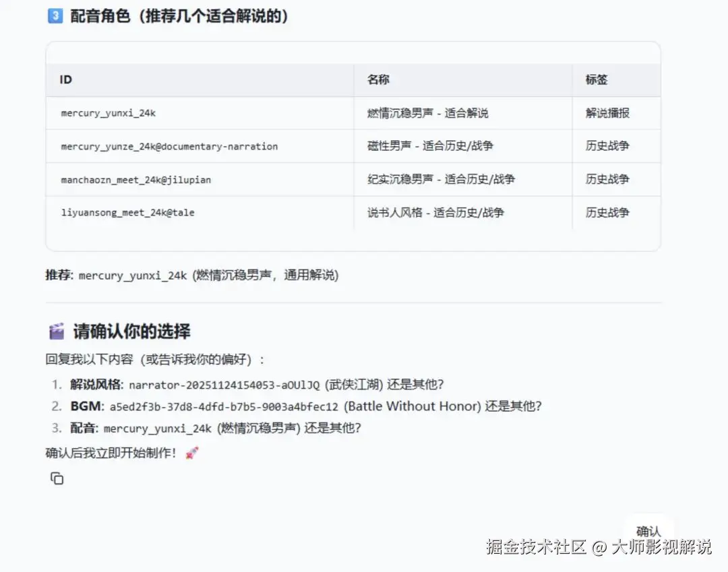This screenshot has height=572, width=728.
Task: Click the mercury_yunze_24k@documentary-narration voice ID
Action: (x=171, y=146)
